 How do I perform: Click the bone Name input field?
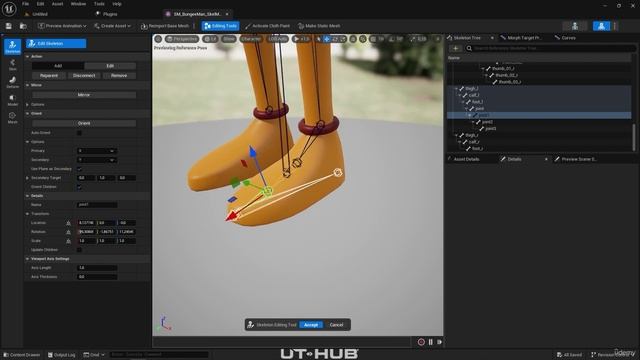97,205
